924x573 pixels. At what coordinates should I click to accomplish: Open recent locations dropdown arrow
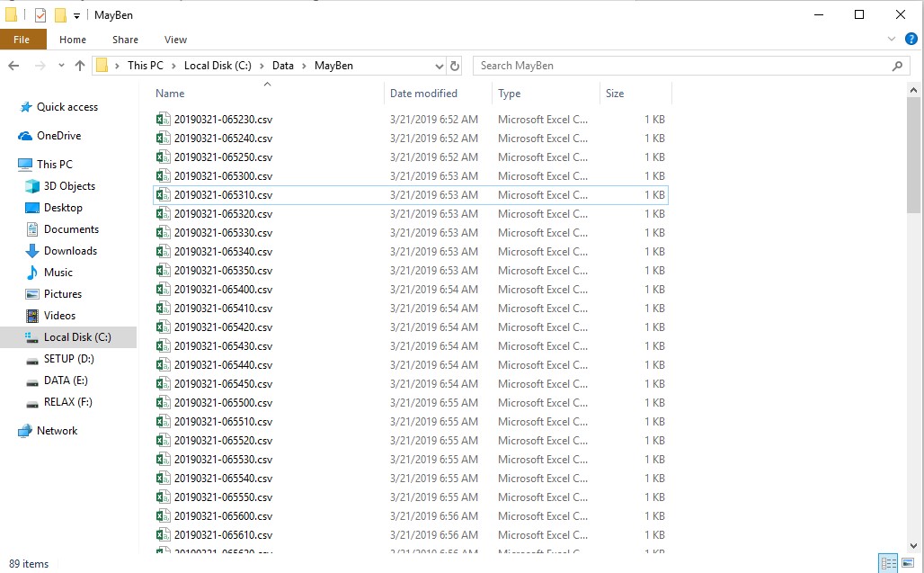pos(61,66)
